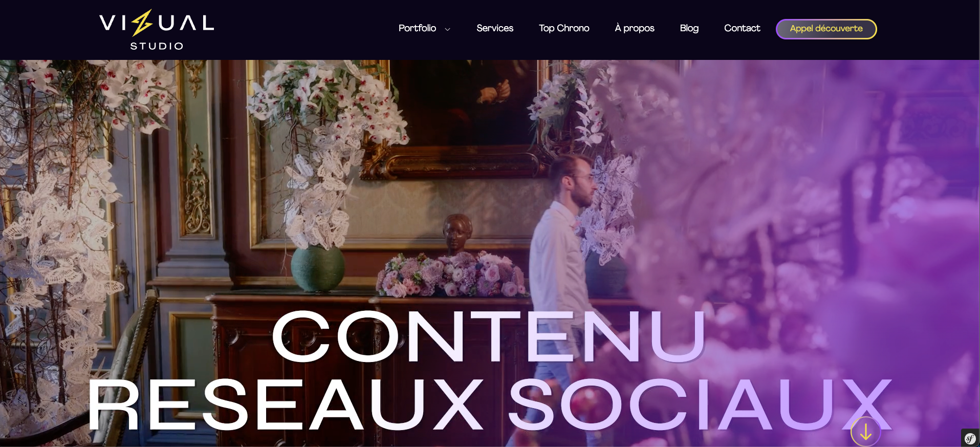The height and width of the screenshot is (447, 980).
Task: Click the CONTENU hero heading
Action: (x=489, y=336)
